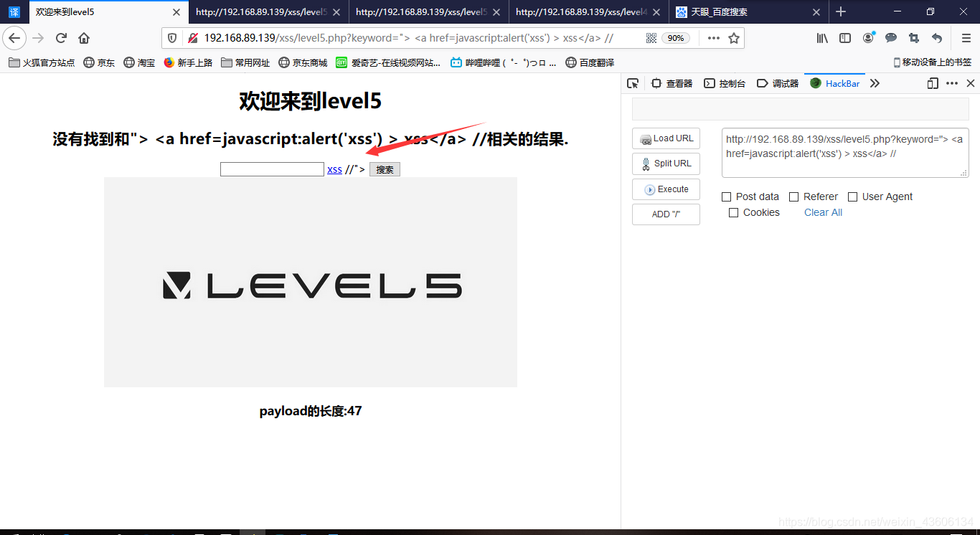Viewport: 980px width, 535px height.
Task: Select the HackBar devtools tab
Action: click(835, 83)
